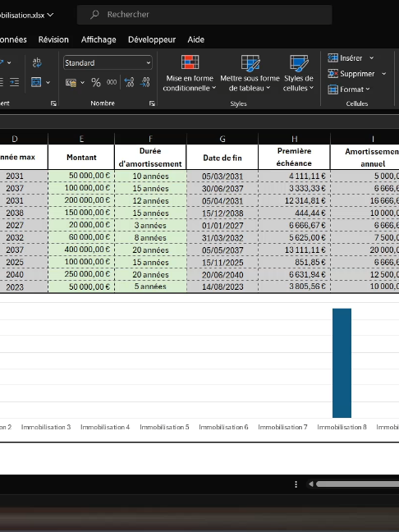
Task: Select column H header
Action: coord(294,139)
